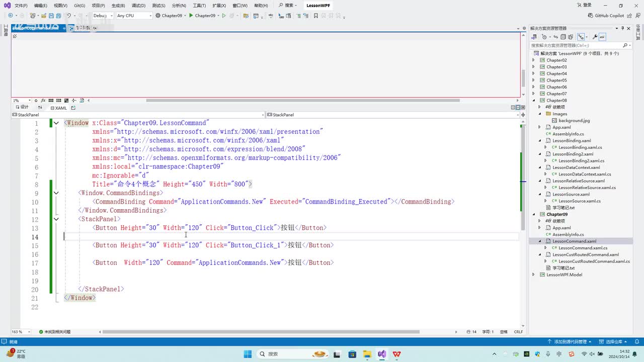644x362 pixels.
Task: Collapse the Window.CommandBindings code fold
Action: tap(56, 193)
